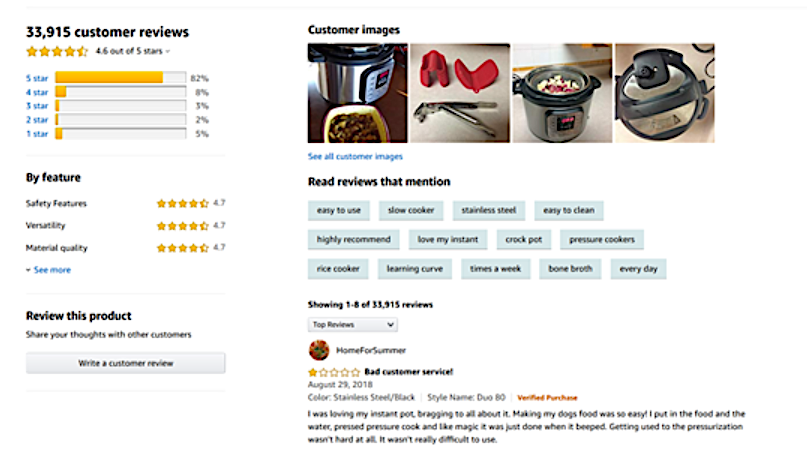The height and width of the screenshot is (470, 807).
Task: Expand See more features
Action: (48, 270)
